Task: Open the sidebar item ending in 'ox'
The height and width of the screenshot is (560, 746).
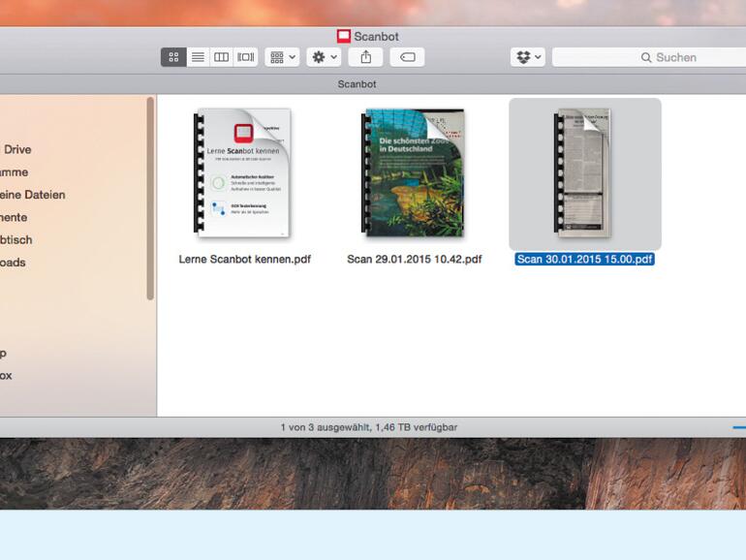Action: pyautogui.click(x=6, y=375)
